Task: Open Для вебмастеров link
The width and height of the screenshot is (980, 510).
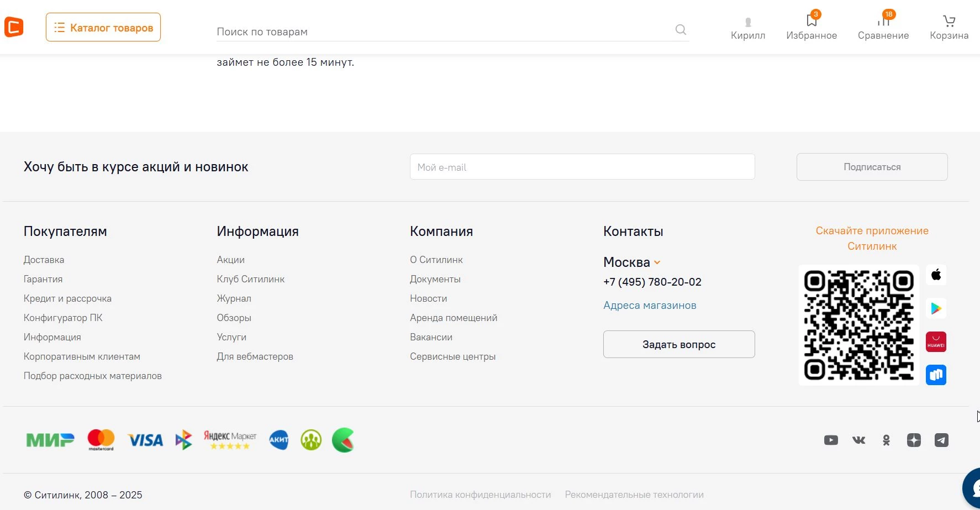Action: (255, 356)
